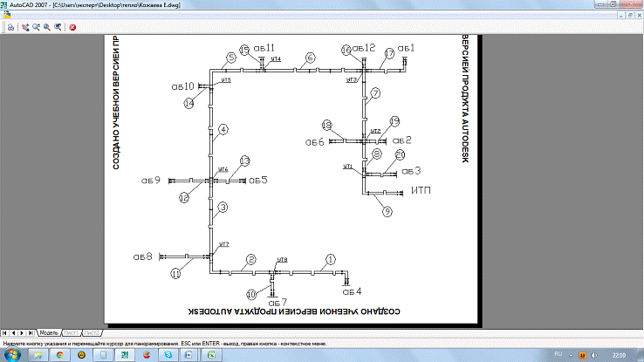Switch to the Модель tab
Image resolution: width=644 pixels, height=362 pixels.
[x=49, y=333]
